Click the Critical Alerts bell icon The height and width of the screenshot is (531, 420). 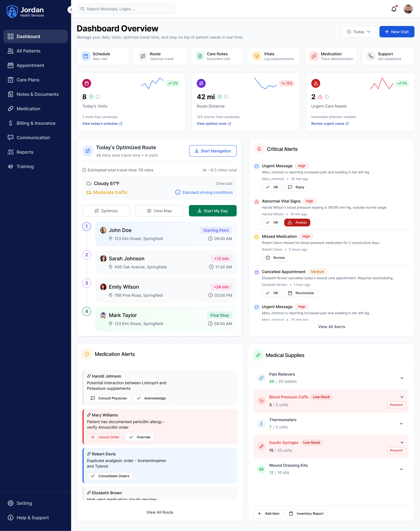tap(259, 149)
